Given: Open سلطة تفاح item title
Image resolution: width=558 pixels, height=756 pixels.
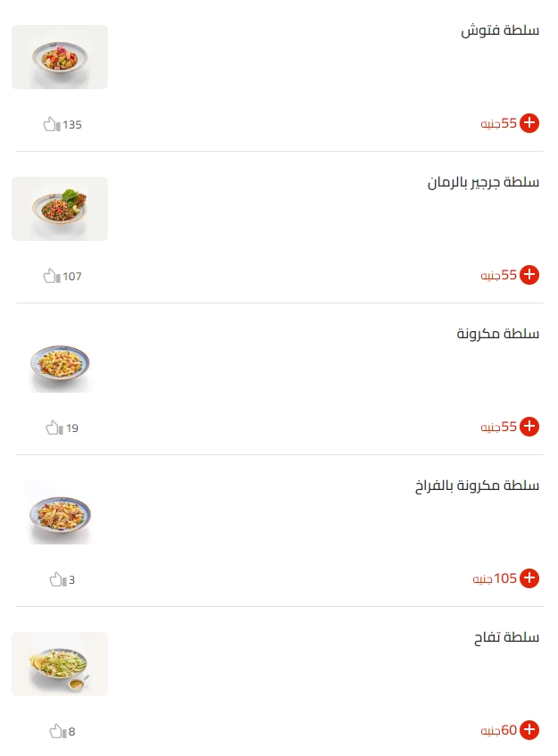Looking at the screenshot, I should pos(506,637).
